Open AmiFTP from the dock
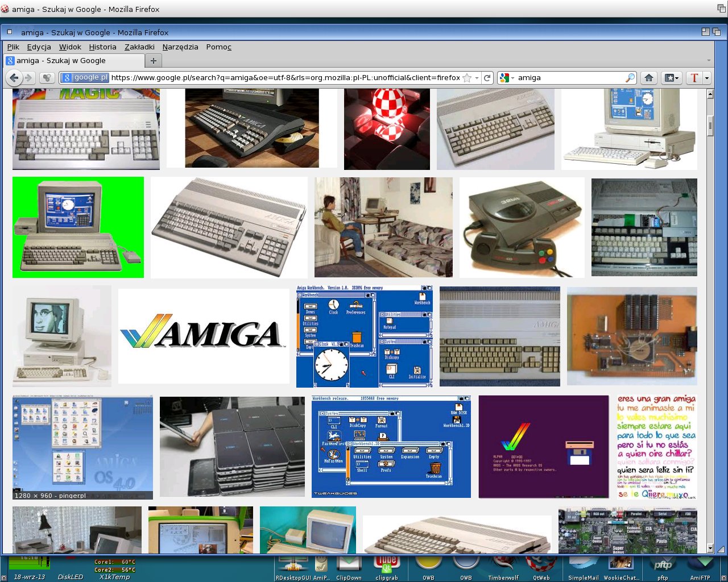 [x=700, y=567]
